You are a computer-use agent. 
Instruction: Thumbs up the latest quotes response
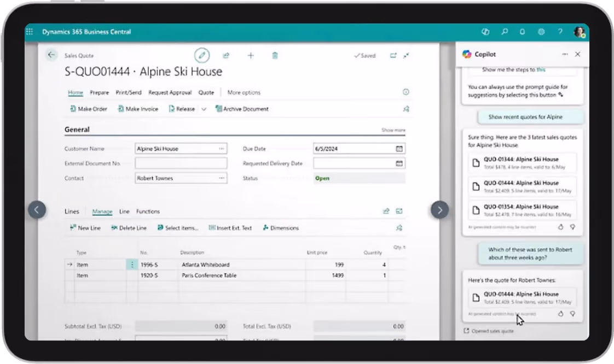(x=560, y=227)
